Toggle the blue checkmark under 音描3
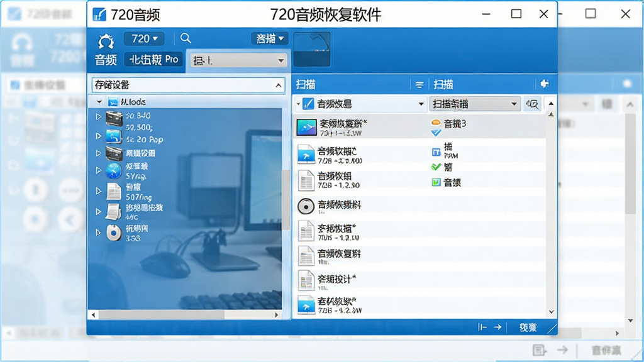644x362 pixels. point(436,133)
